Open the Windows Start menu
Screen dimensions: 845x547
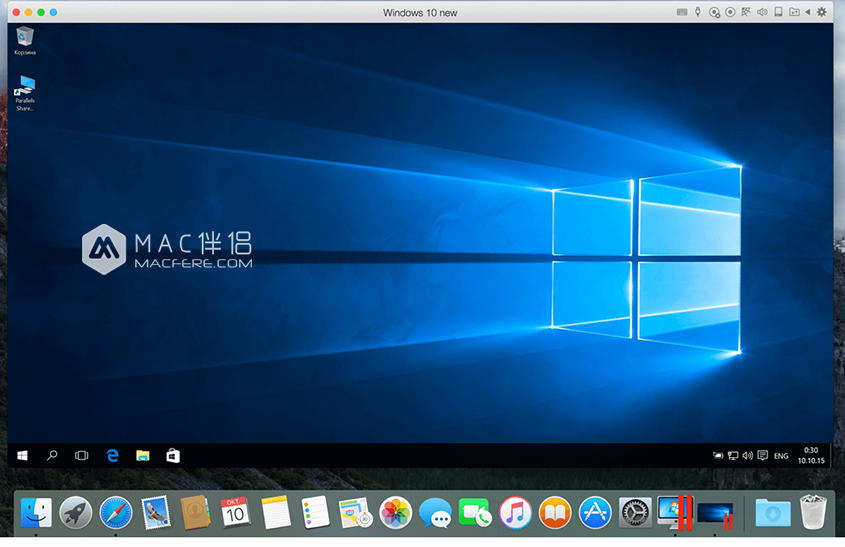(x=22, y=456)
